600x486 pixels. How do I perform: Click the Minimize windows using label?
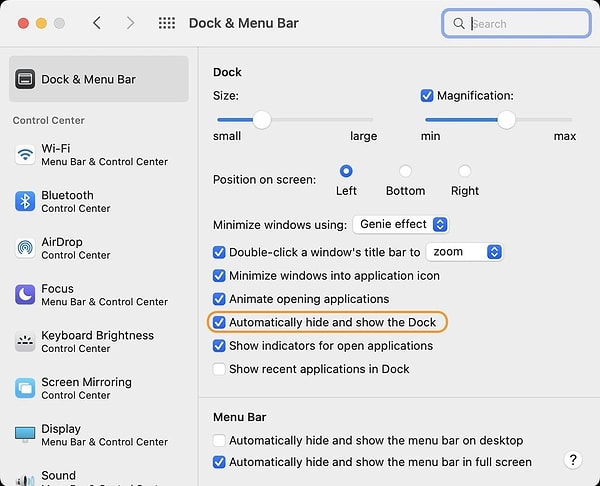tap(280, 225)
